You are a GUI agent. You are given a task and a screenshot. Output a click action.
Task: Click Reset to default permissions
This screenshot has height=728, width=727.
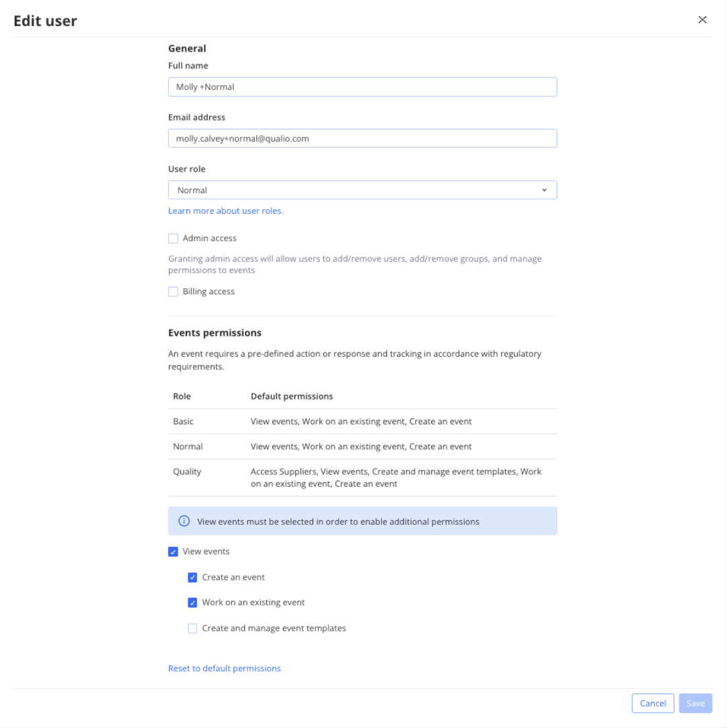pos(224,668)
